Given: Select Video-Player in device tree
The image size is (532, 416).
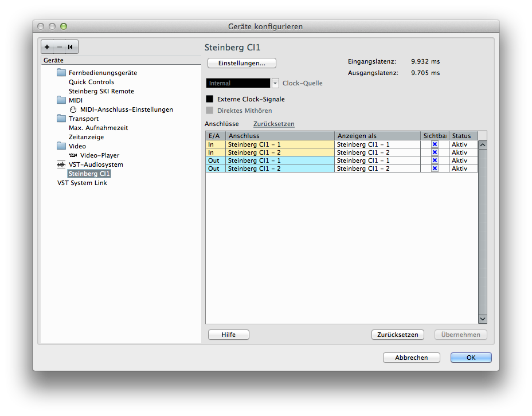Looking at the screenshot, I should coord(99,155).
